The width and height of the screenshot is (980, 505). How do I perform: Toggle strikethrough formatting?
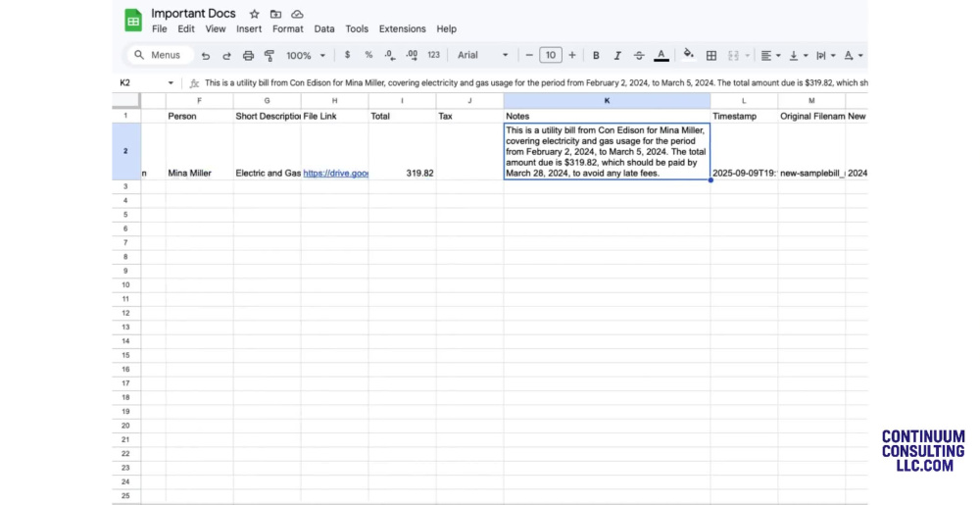[x=639, y=56]
